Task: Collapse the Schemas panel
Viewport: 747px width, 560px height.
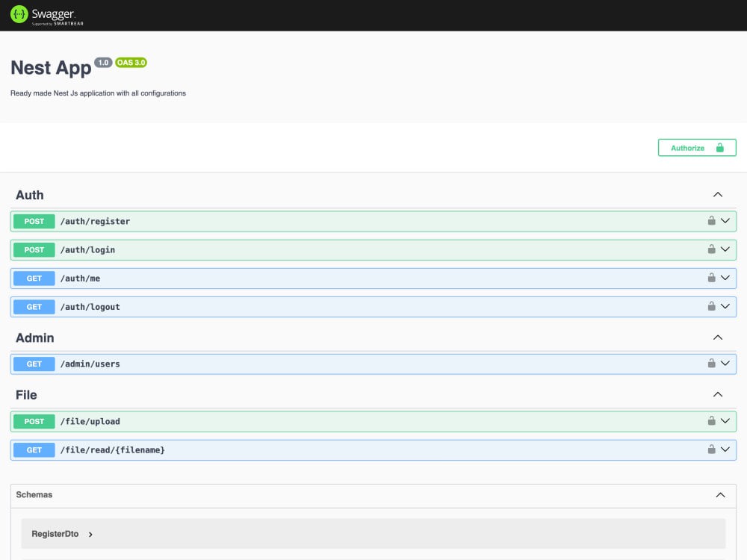Action: pyautogui.click(x=720, y=495)
